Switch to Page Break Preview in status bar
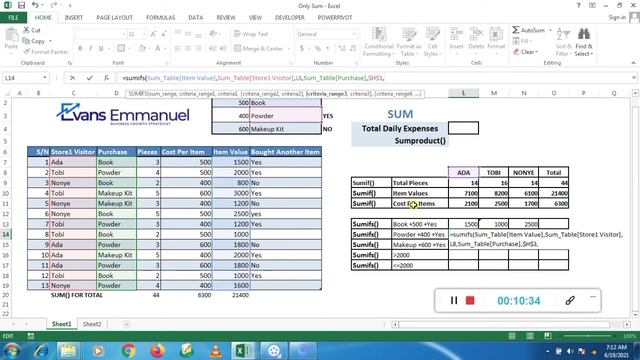The height and width of the screenshot is (360, 640). 548,336
